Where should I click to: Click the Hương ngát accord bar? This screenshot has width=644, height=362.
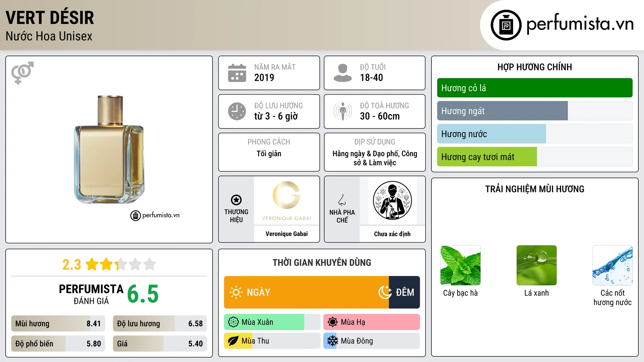(535, 111)
